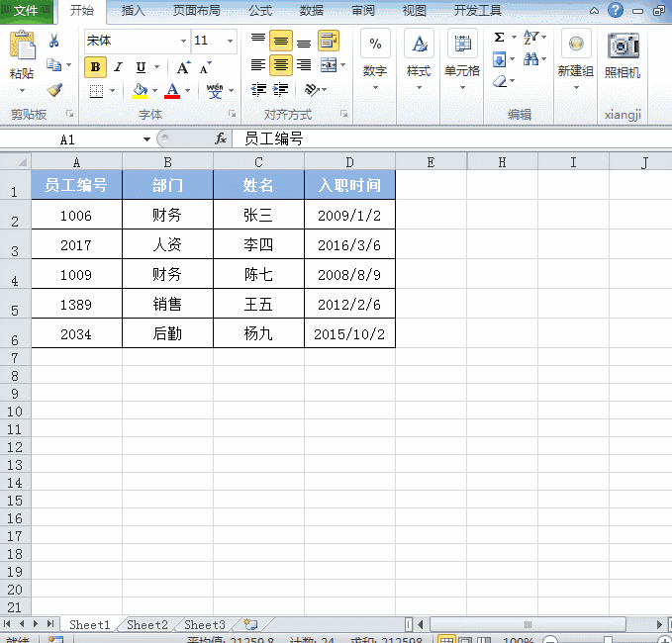Viewport: 672px width, 643px height.
Task: Click the text orientation icon
Action: (312, 90)
